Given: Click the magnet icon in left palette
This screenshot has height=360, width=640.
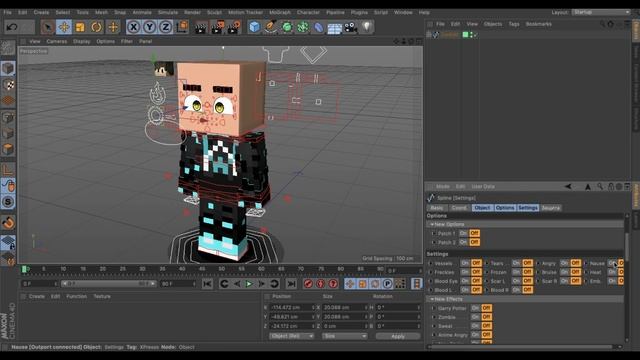Looking at the screenshot, I should pyautogui.click(x=8, y=223).
